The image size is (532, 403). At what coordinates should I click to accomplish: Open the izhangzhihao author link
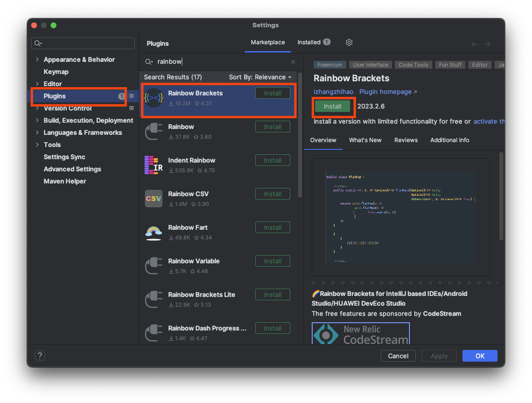click(333, 92)
